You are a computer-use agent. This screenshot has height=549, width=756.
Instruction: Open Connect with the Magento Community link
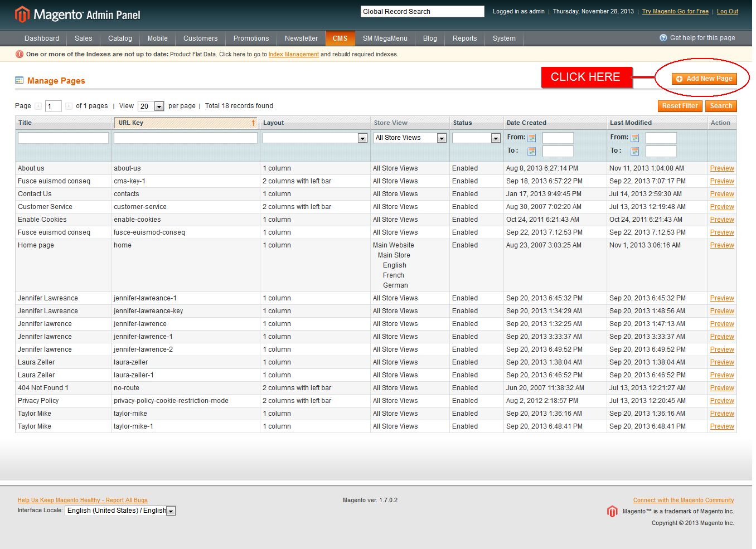point(684,500)
